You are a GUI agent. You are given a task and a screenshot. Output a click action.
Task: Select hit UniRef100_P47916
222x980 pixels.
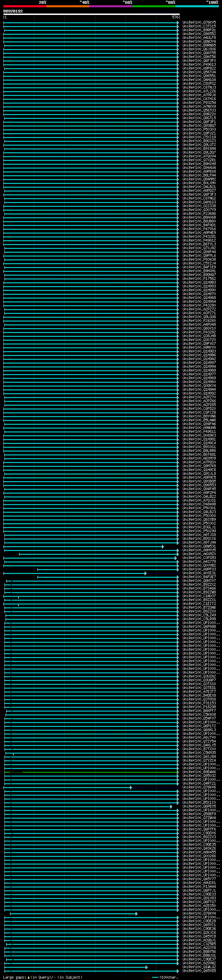(x=199, y=229)
